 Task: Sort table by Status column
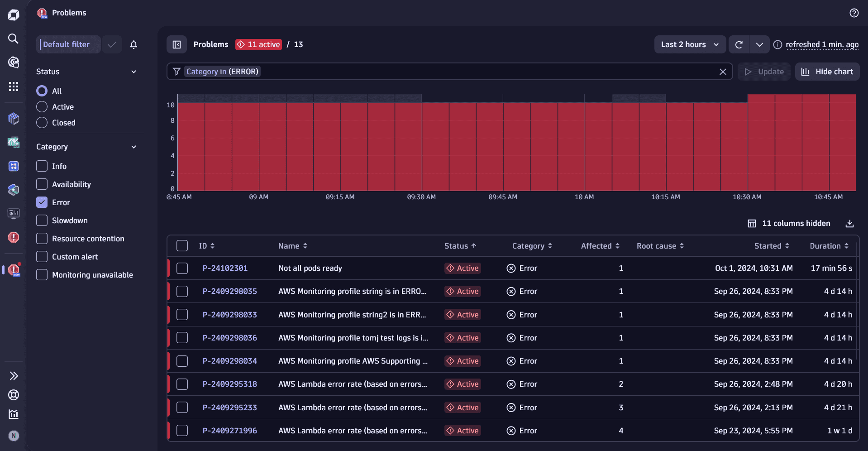460,246
